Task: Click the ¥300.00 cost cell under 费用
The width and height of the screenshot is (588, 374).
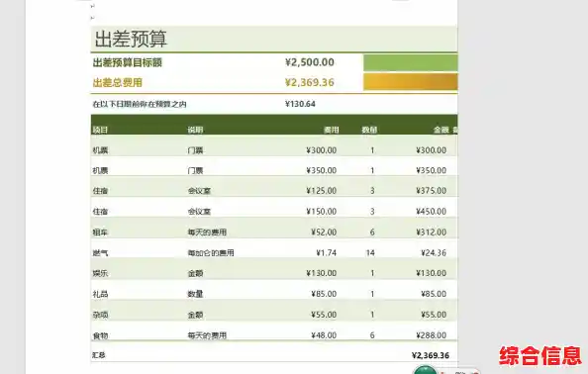Action: 322,150
